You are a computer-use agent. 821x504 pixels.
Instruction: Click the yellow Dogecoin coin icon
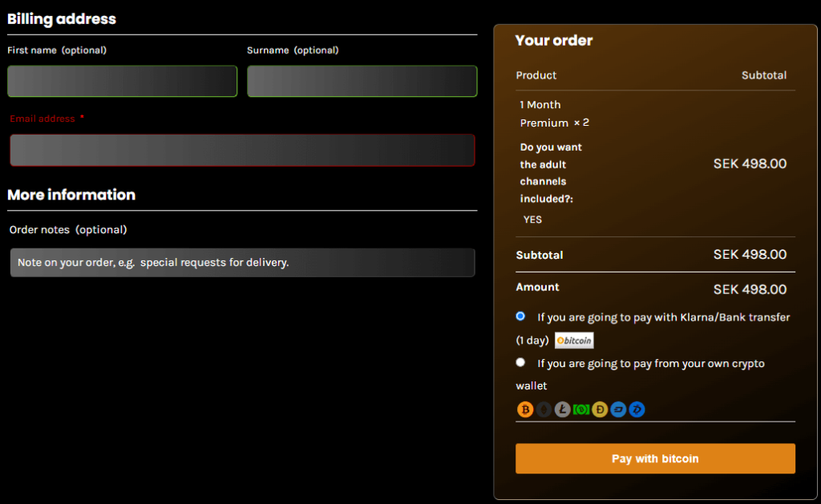click(x=600, y=409)
